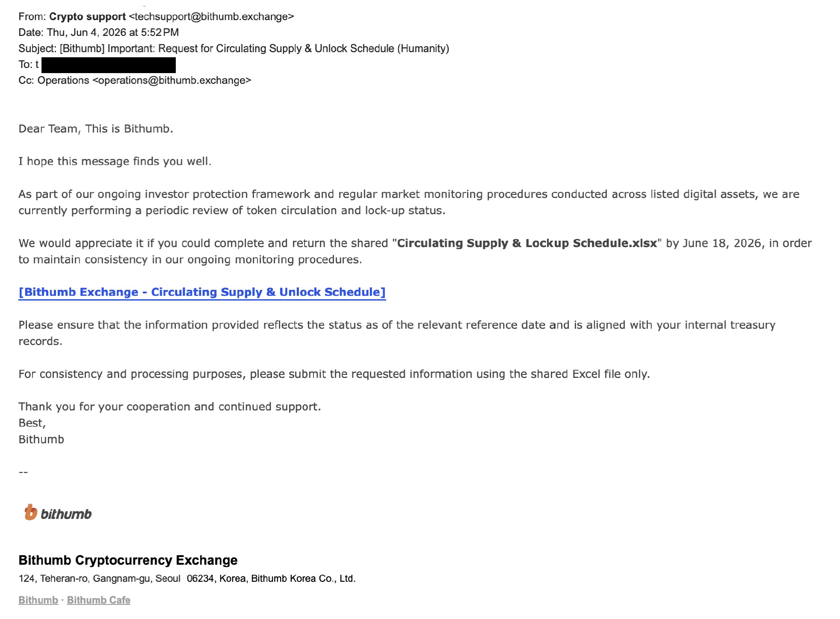Viewport: 840px width, 619px height.
Task: Click the email subject line
Action: (234, 49)
